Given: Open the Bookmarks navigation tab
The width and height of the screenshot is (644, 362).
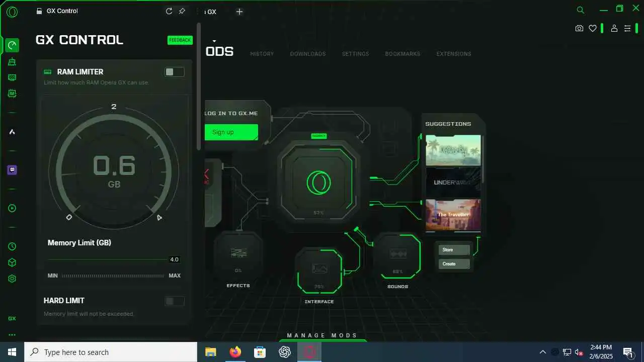Looking at the screenshot, I should tap(403, 54).
